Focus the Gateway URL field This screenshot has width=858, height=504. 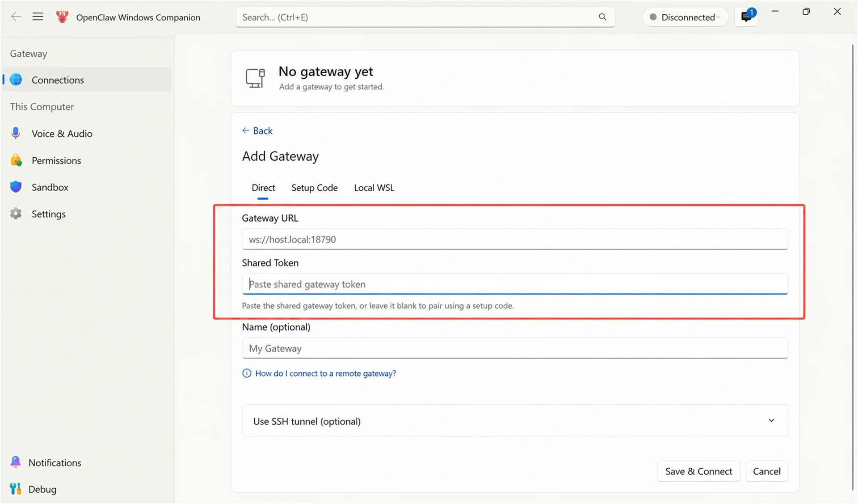(x=515, y=239)
